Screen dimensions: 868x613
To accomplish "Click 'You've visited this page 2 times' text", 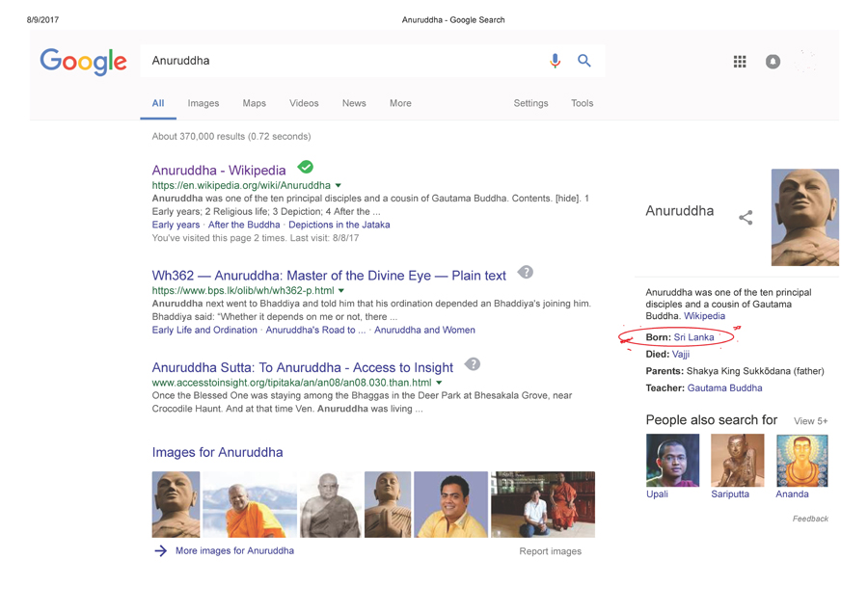I will tap(218, 238).
